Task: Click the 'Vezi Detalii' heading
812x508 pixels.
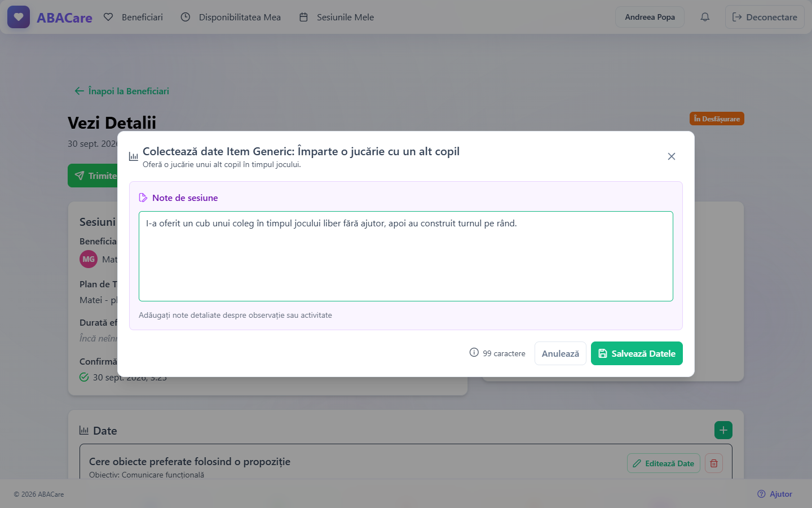Action: [112, 122]
